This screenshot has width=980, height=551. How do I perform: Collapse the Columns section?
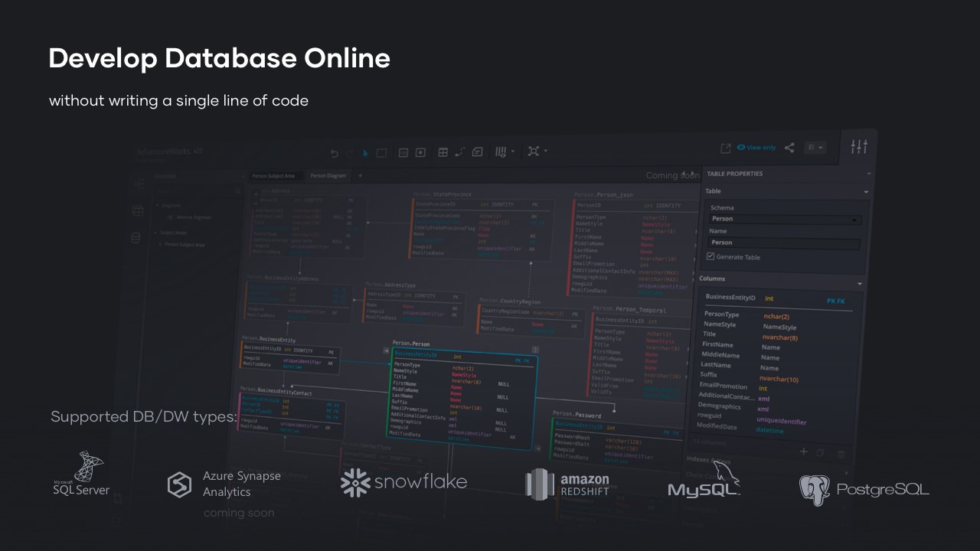pos(859,283)
